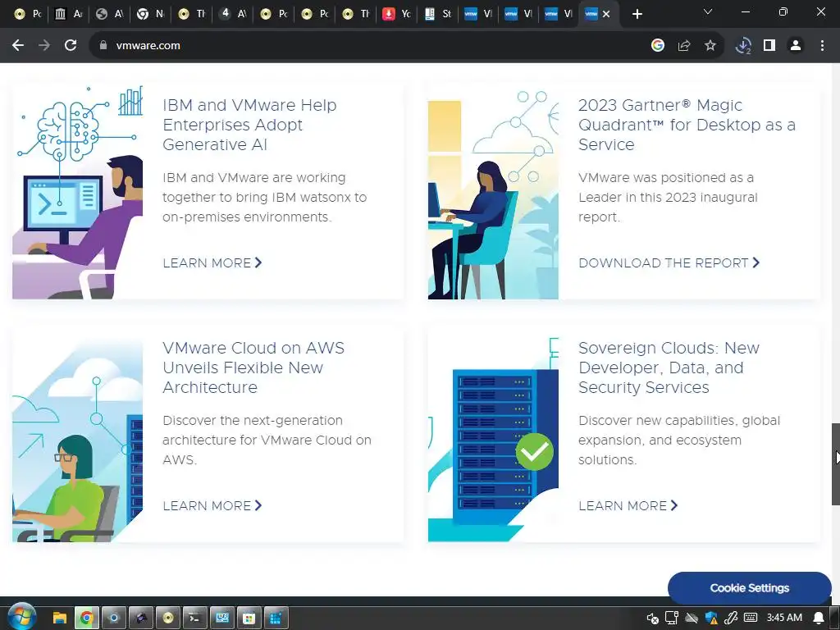Click the pen input tray icon

731,619
